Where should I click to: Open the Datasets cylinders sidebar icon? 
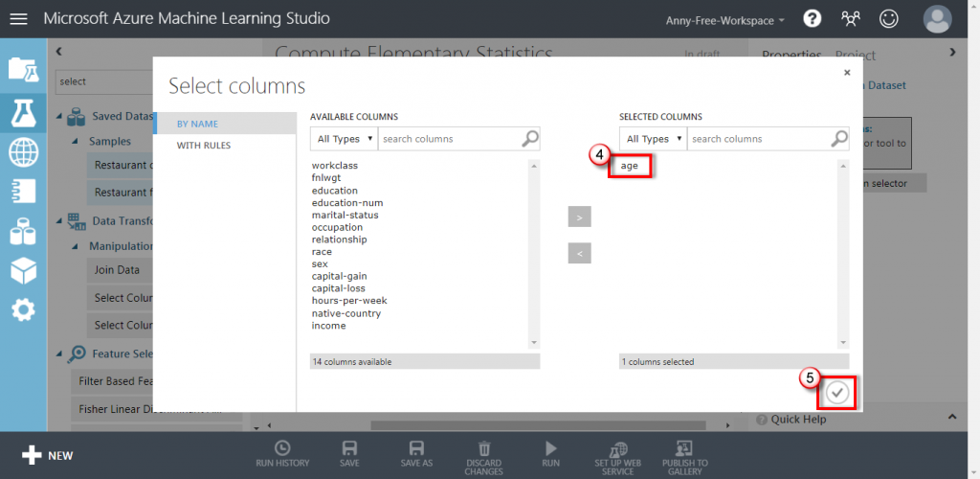click(x=23, y=231)
